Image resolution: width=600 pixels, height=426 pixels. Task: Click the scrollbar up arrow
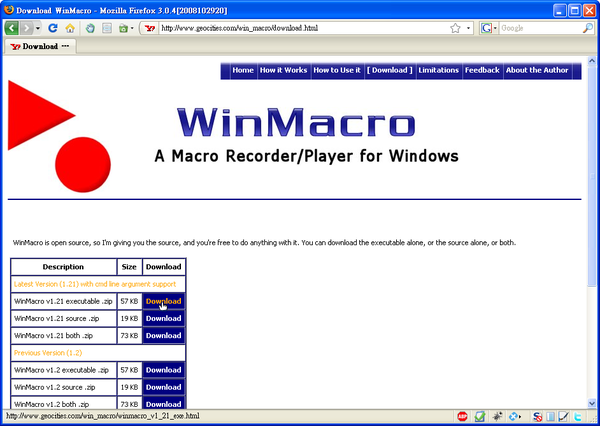click(592, 61)
